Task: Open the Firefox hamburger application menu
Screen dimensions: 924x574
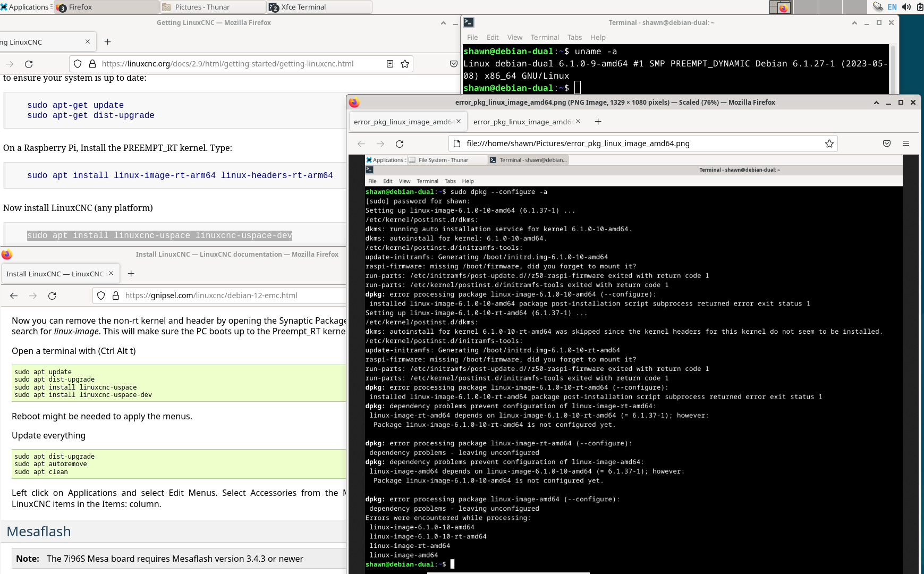Action: pos(906,143)
